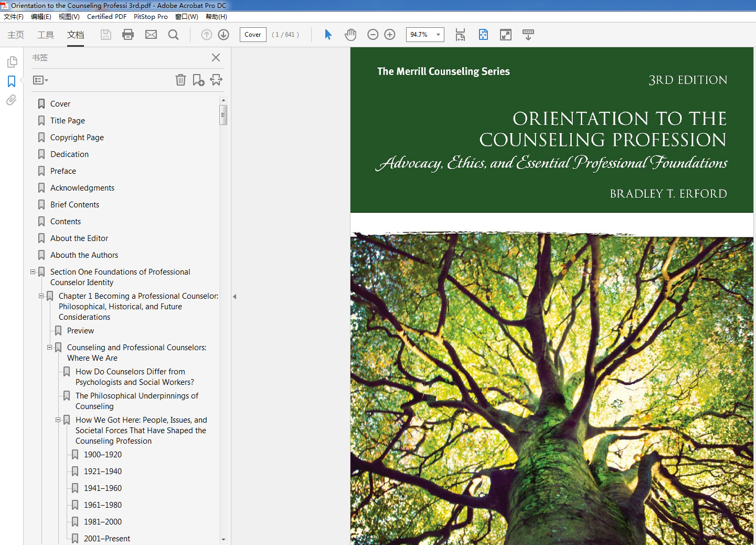Select the Preface bookmark
The width and height of the screenshot is (756, 545).
click(63, 171)
